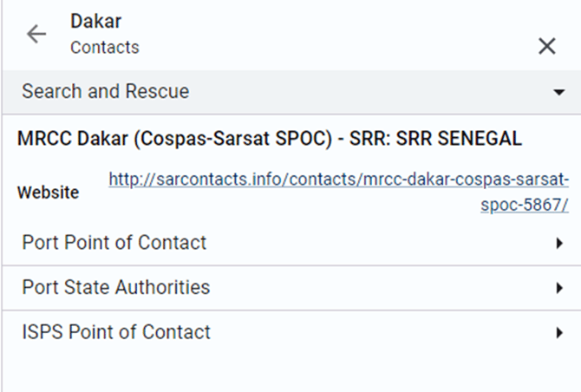Click the '(Cospas-Sarsat SPOC)' heading text

[233, 138]
